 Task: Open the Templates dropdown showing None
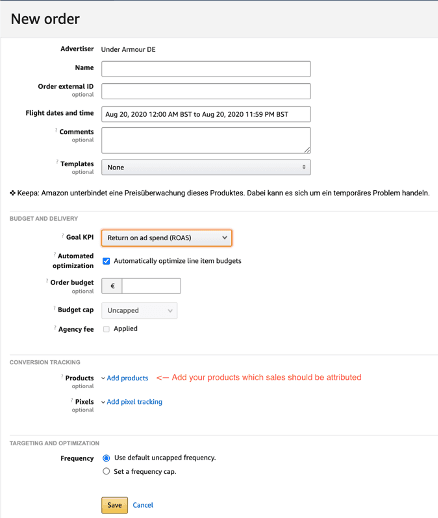(x=206, y=167)
